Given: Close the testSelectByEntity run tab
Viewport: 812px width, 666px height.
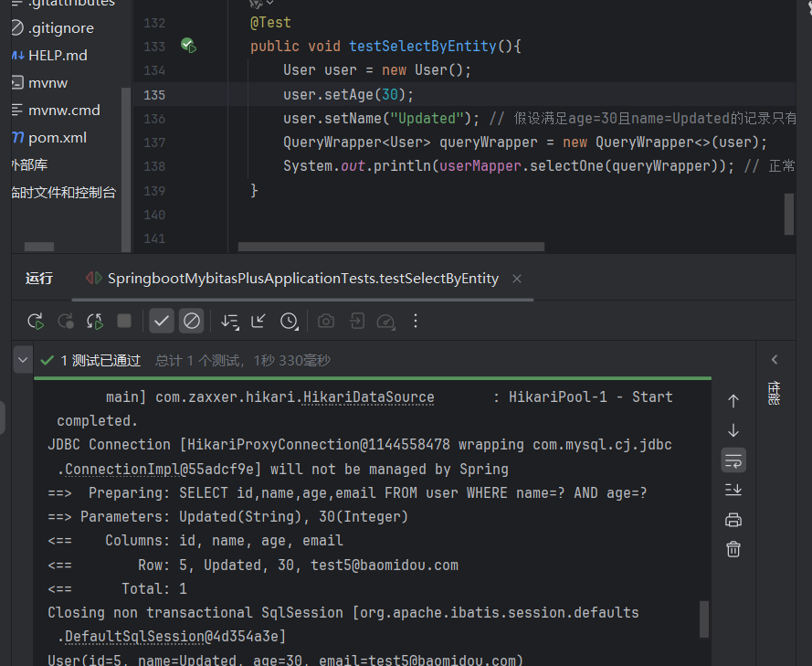Looking at the screenshot, I should point(516,279).
